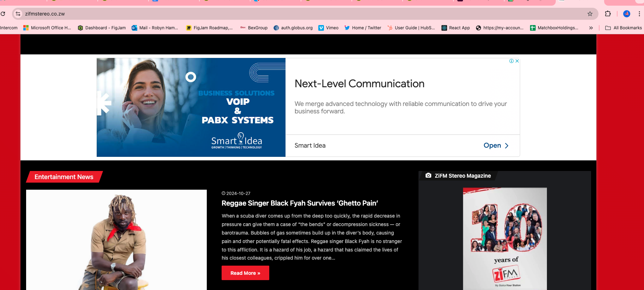Open Chrome's three-dot menu
The width and height of the screenshot is (644, 290).
(x=639, y=14)
